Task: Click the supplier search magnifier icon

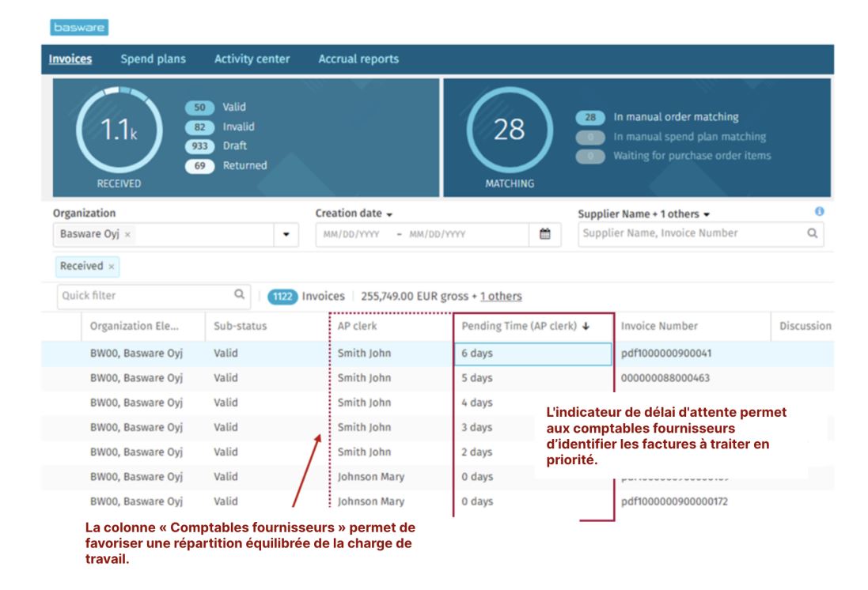Action: pyautogui.click(x=811, y=233)
